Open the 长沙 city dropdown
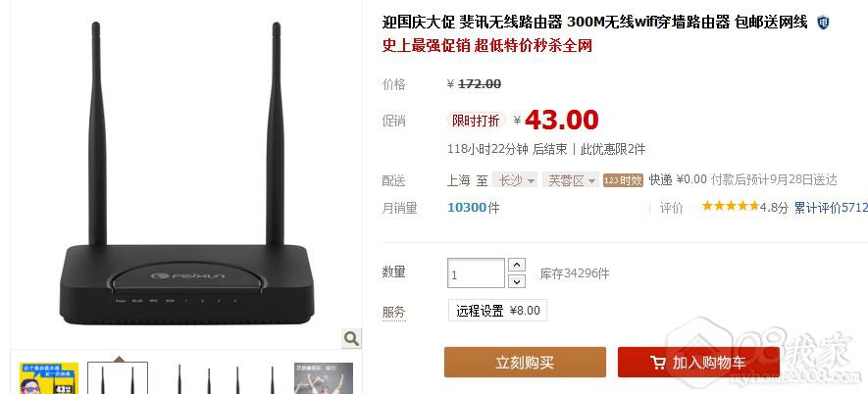Viewport: 868px width, 394px height. tap(515, 180)
